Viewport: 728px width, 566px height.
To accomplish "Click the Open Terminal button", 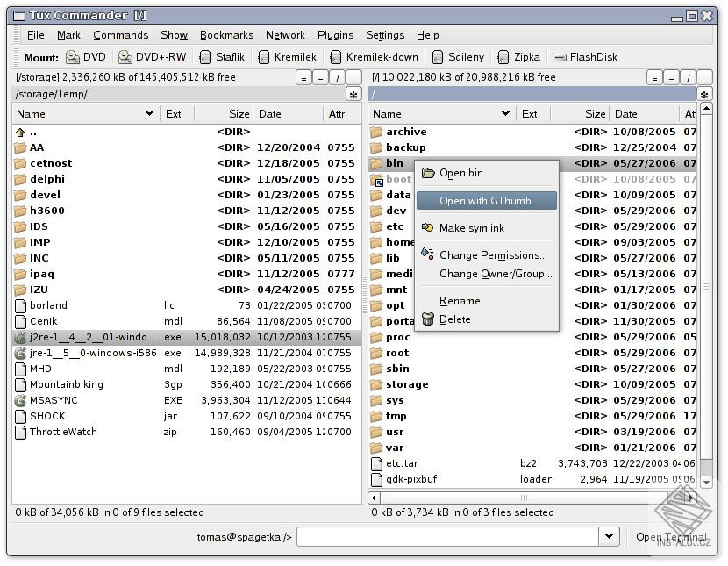I will point(671,537).
